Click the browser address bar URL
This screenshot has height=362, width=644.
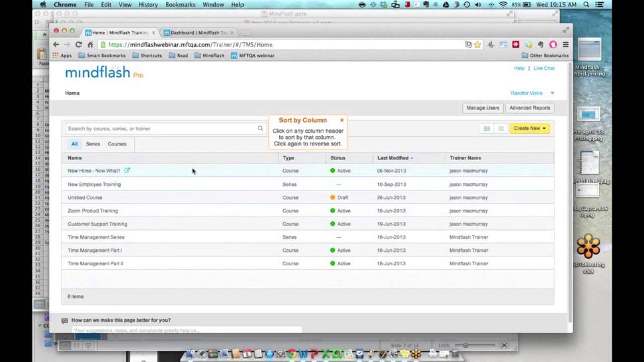click(x=190, y=44)
